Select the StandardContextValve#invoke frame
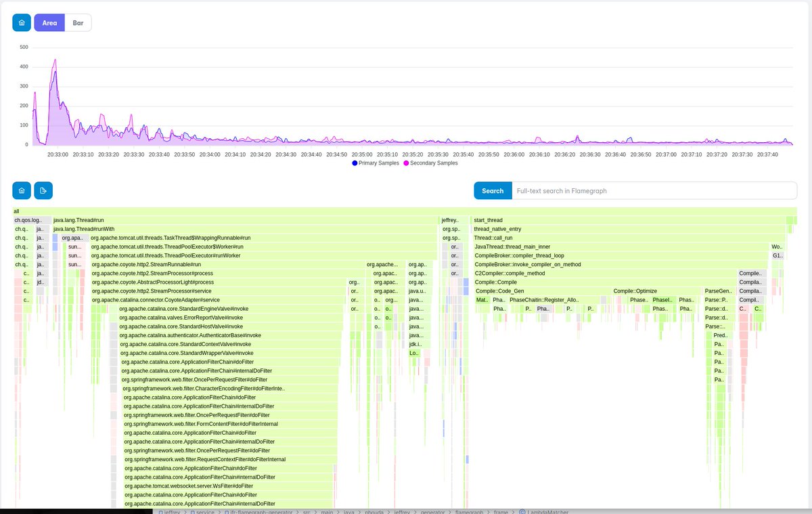812x514 pixels. [x=231, y=343]
